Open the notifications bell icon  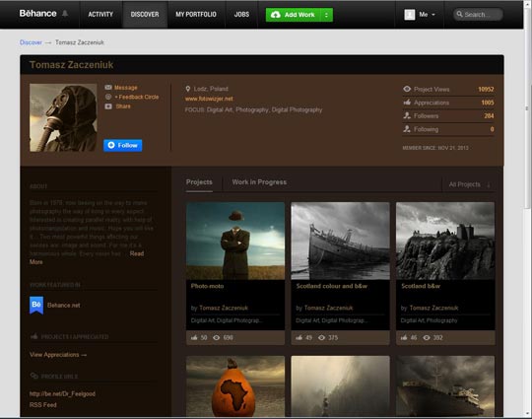click(65, 14)
